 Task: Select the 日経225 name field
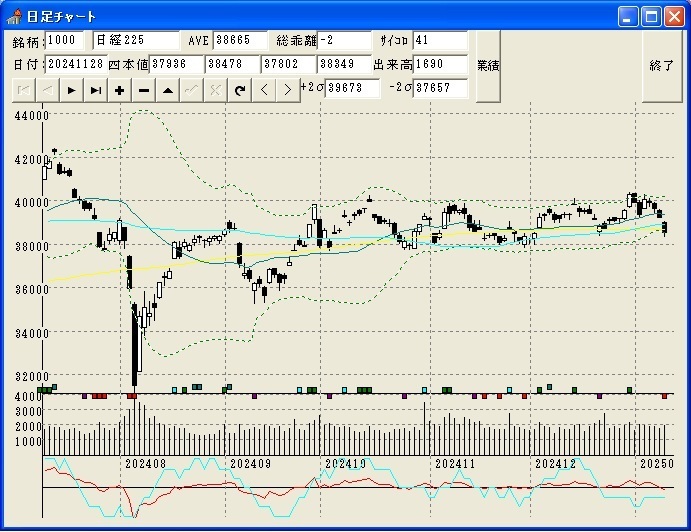[136, 40]
